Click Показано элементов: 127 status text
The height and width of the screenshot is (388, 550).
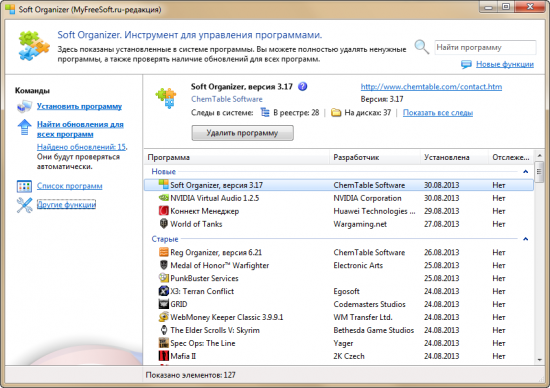point(190,375)
